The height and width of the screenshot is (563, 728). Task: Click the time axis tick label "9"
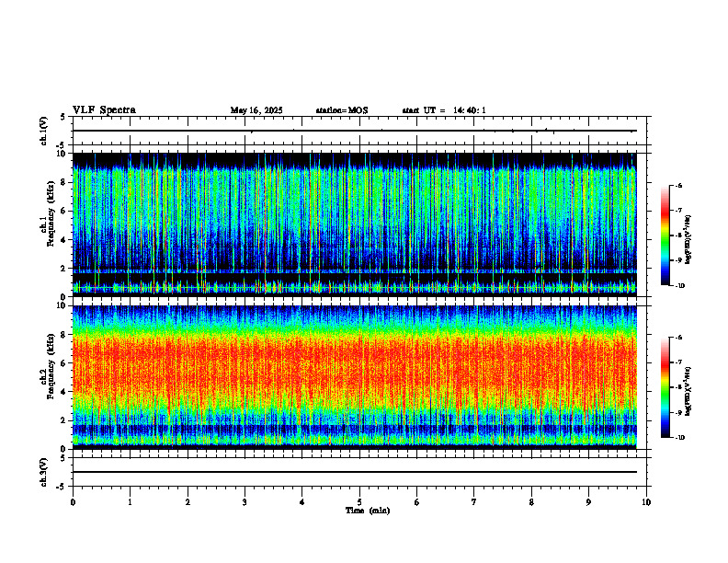[x=589, y=502]
